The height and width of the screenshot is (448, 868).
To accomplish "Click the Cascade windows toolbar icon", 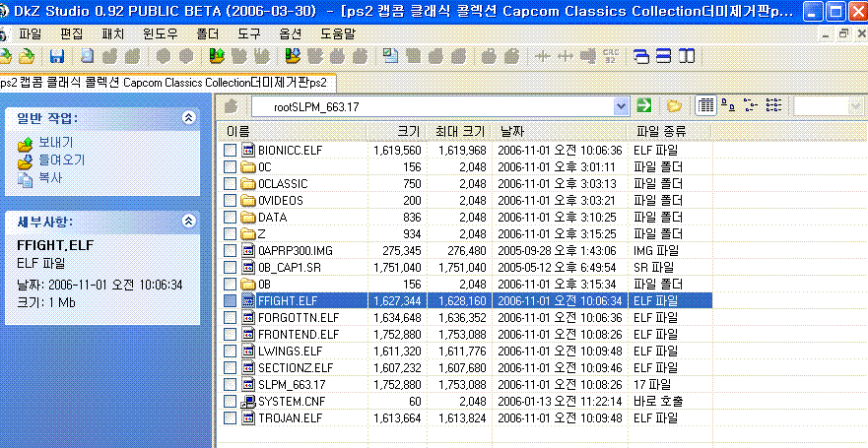I will (x=642, y=56).
